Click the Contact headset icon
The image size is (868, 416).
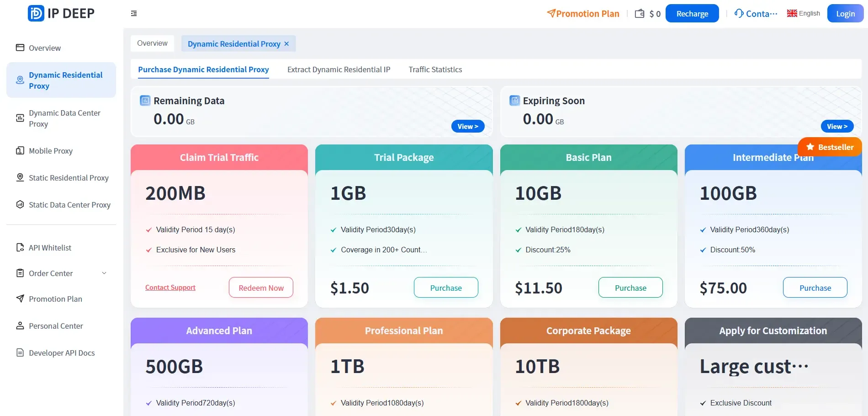[x=739, y=13]
